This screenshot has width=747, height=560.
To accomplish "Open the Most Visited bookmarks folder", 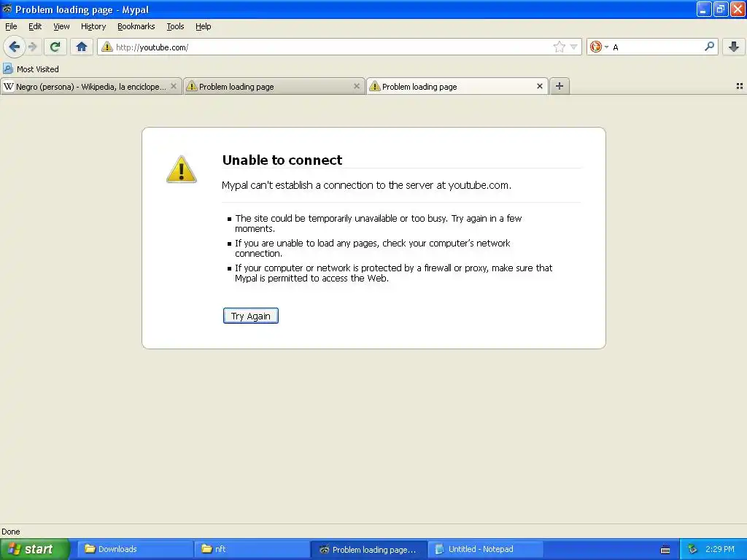I will point(31,69).
